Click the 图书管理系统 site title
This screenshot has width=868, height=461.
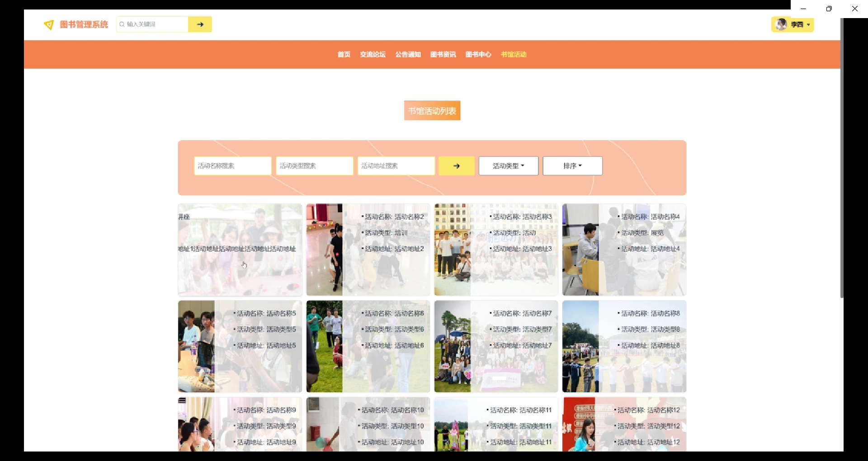(84, 24)
